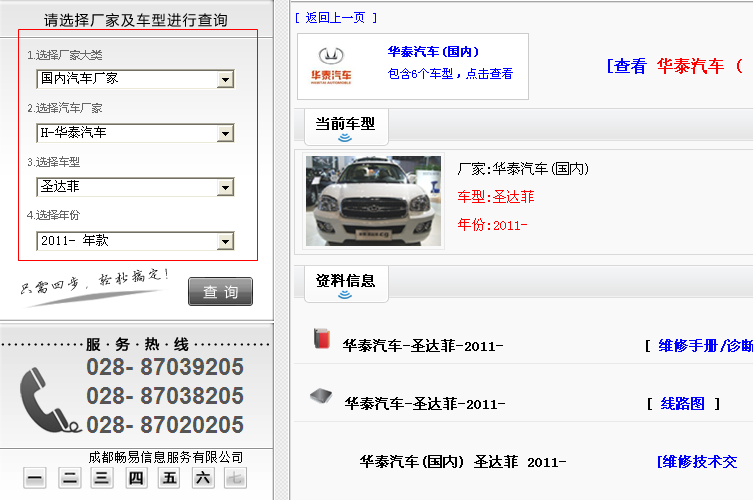Click the 华泰汽车 brand logo
Viewport: 753px width, 500px height.
(x=331, y=66)
